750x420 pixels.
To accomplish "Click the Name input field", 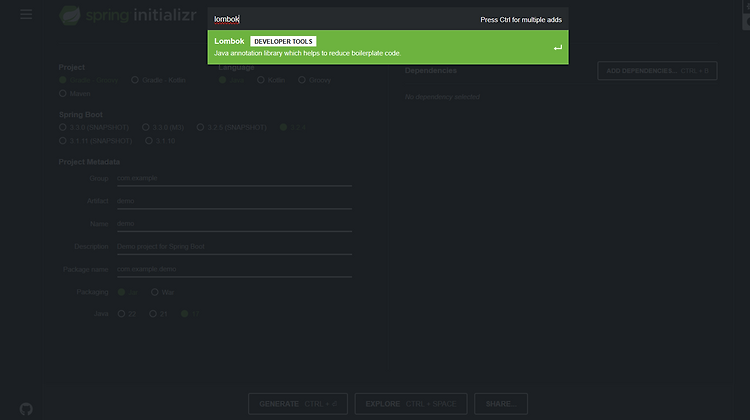I will coord(234,224).
